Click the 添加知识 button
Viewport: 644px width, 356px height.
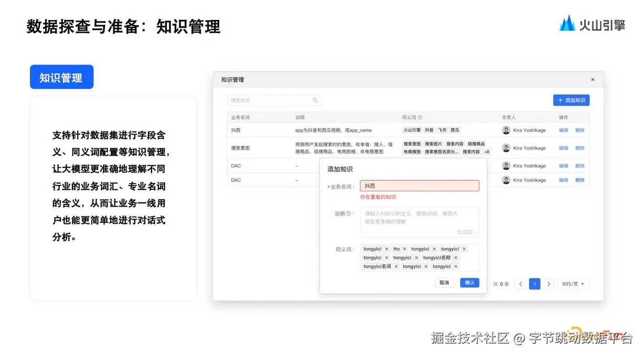(571, 100)
